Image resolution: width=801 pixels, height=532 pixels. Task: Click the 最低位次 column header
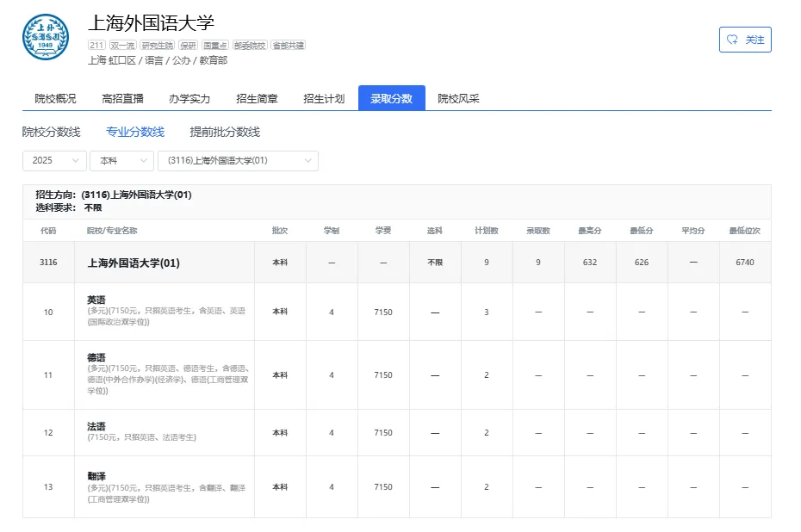(x=745, y=231)
